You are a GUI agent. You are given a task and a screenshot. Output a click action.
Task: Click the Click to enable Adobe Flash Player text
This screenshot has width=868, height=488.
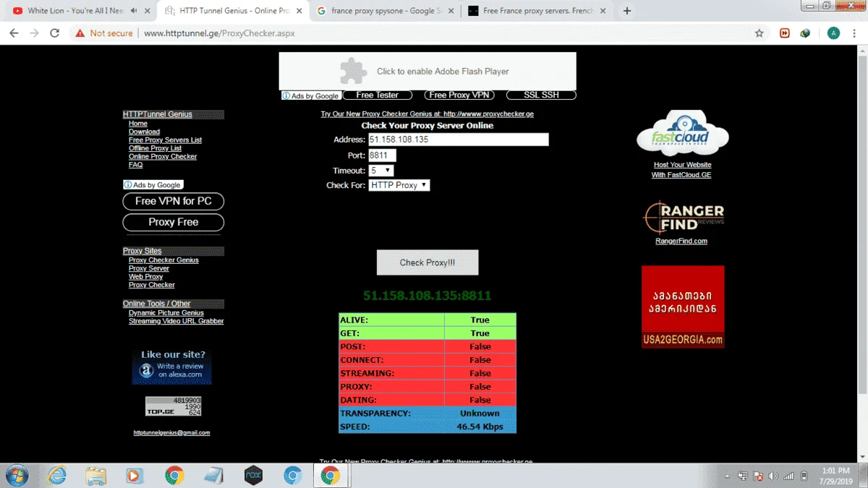[x=443, y=72]
